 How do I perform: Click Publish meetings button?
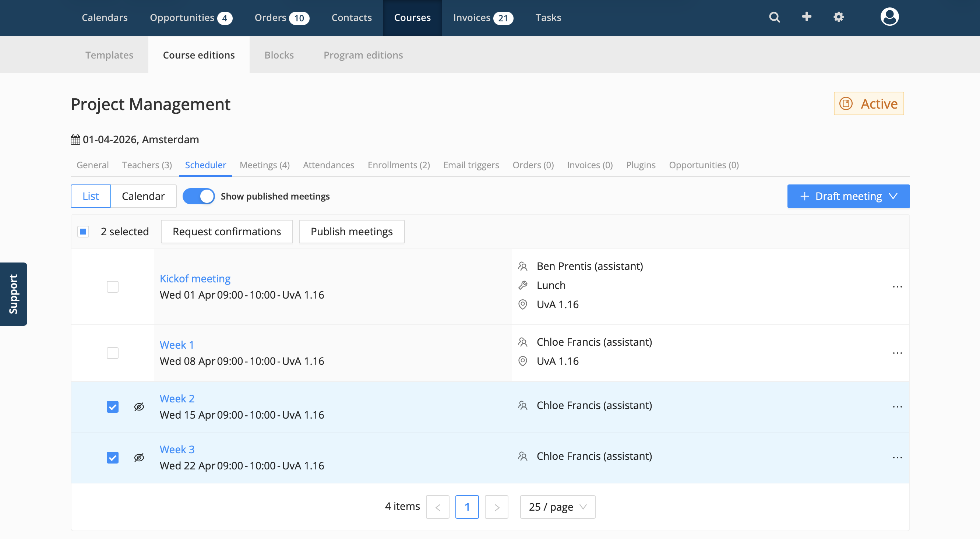click(352, 232)
